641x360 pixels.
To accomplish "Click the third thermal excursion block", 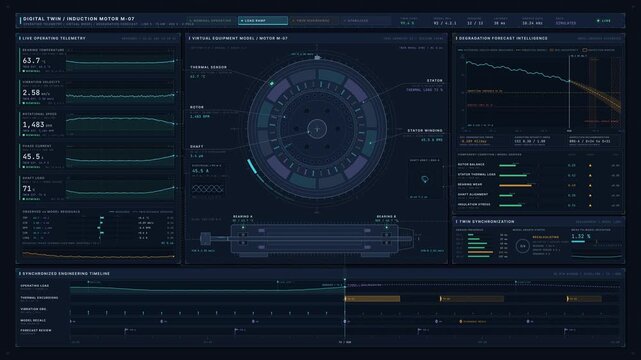I will tap(584, 299).
